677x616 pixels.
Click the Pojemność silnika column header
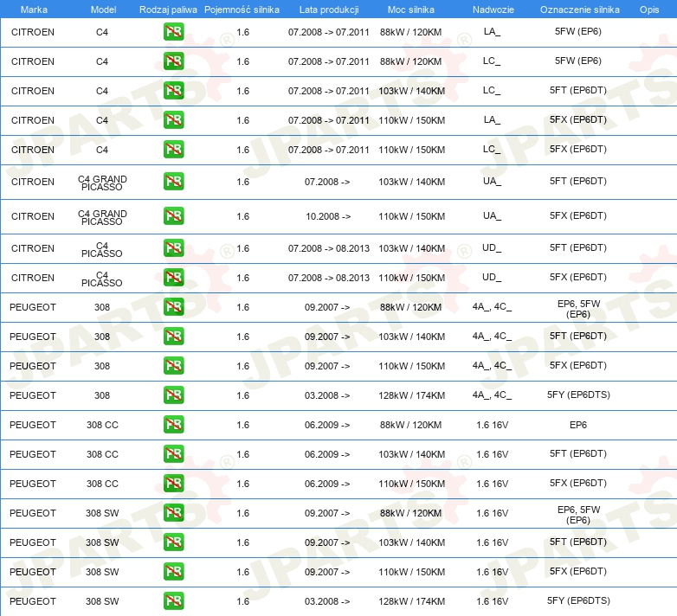[x=242, y=10]
